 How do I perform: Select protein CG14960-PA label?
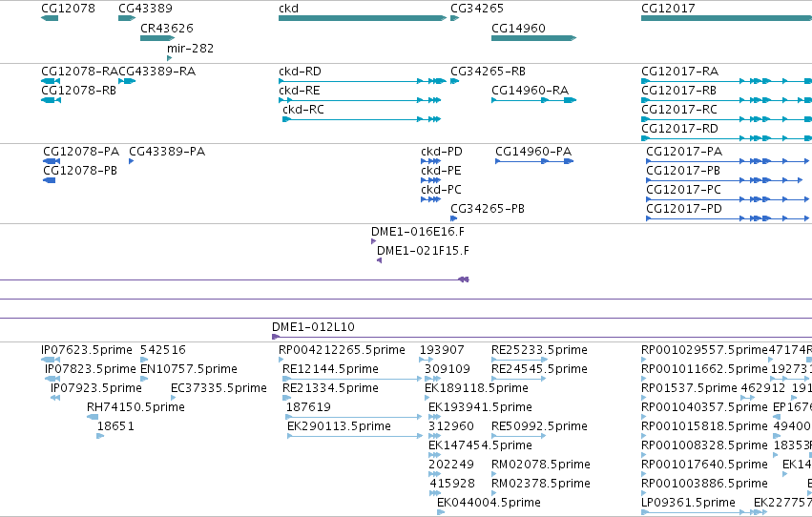pyautogui.click(x=533, y=152)
